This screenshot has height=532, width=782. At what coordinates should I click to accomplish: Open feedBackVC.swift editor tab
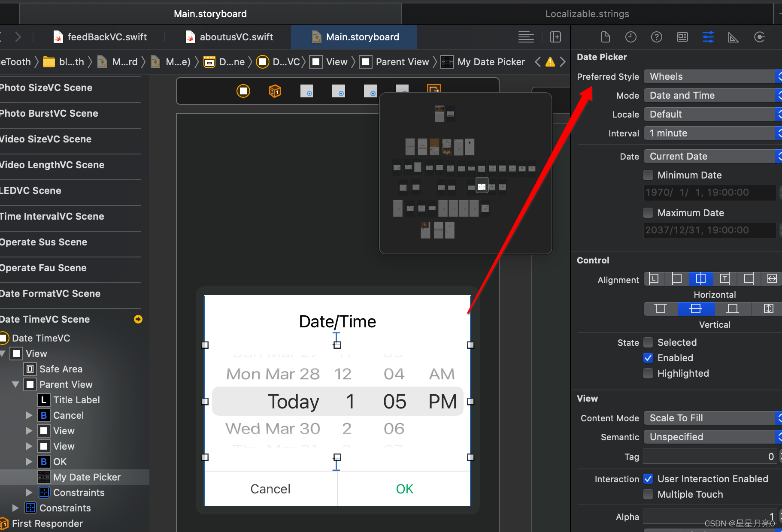[100, 37]
